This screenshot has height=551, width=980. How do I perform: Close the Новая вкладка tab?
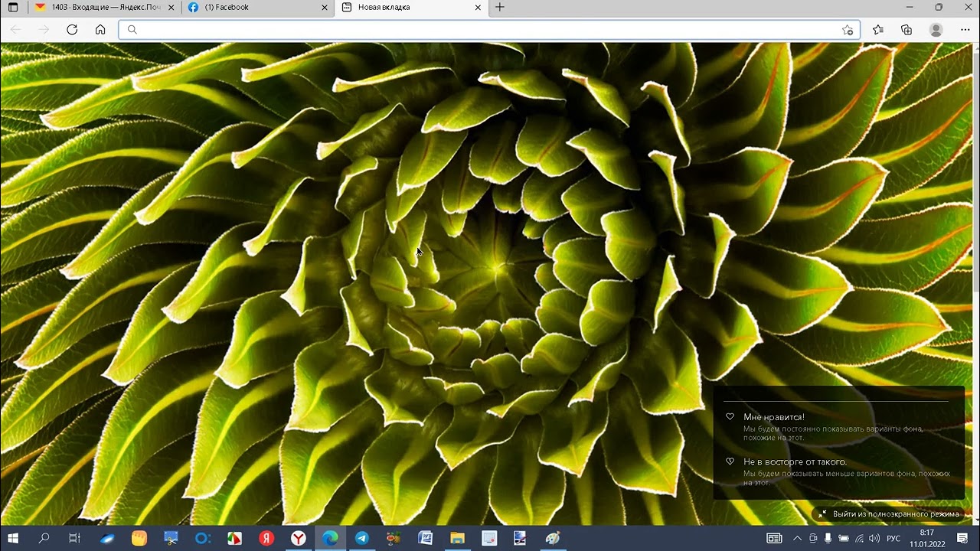(478, 8)
